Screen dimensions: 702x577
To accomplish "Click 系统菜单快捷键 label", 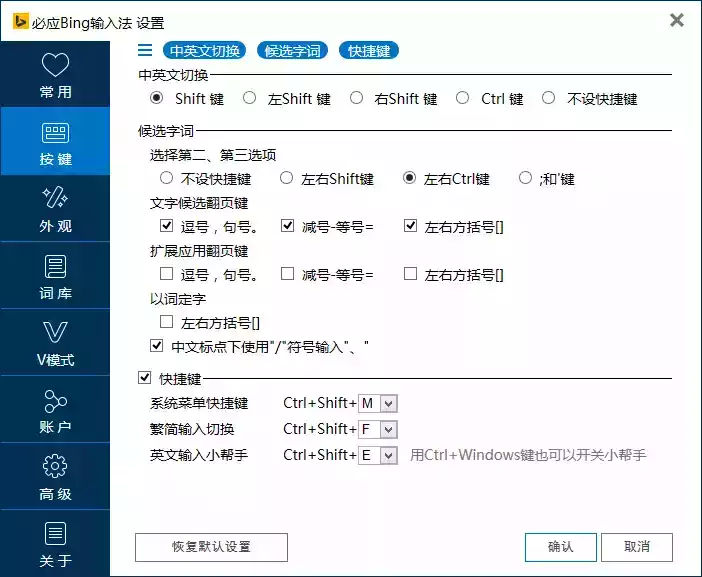I will (199, 403).
